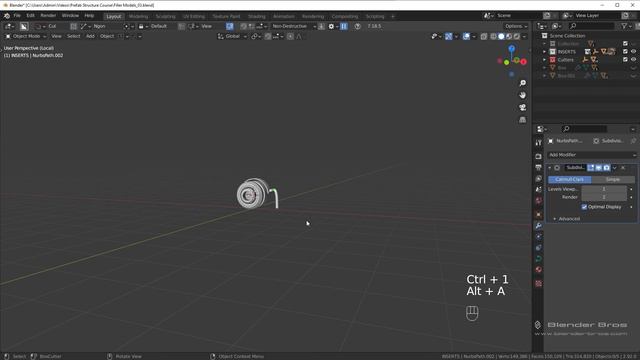Open the Edit menu
The width and height of the screenshot is (640, 360).
[x=31, y=16]
